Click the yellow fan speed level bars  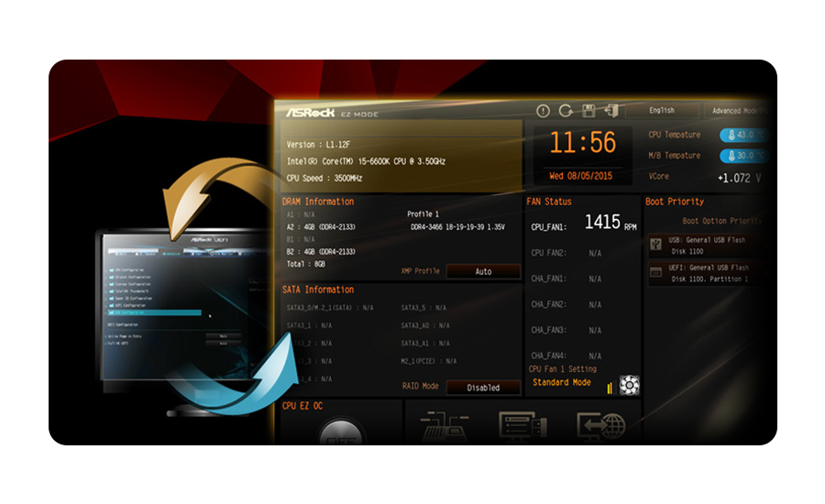click(x=610, y=388)
